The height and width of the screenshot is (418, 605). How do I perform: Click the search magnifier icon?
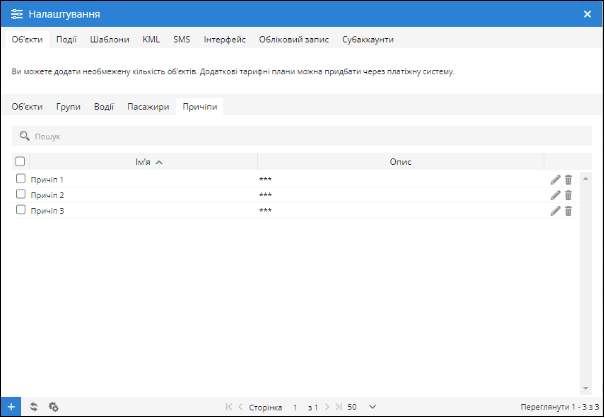(24, 136)
